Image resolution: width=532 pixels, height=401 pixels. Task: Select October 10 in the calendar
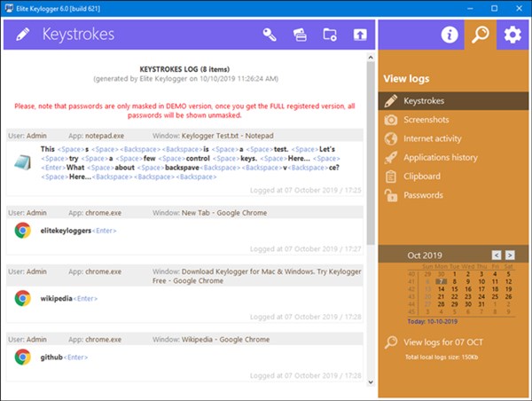481,281
